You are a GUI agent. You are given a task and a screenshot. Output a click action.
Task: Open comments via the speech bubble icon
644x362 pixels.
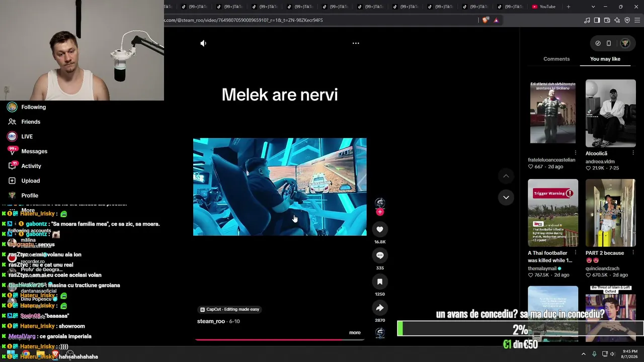click(380, 255)
